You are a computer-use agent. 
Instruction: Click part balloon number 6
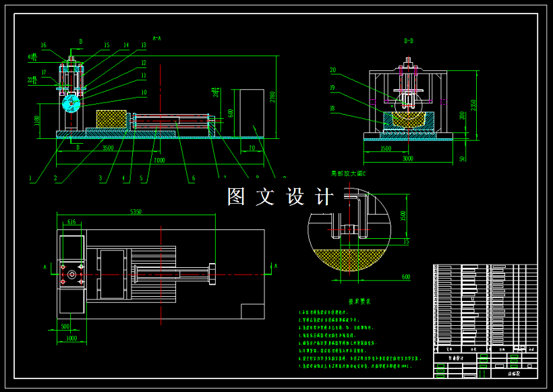coord(194,179)
